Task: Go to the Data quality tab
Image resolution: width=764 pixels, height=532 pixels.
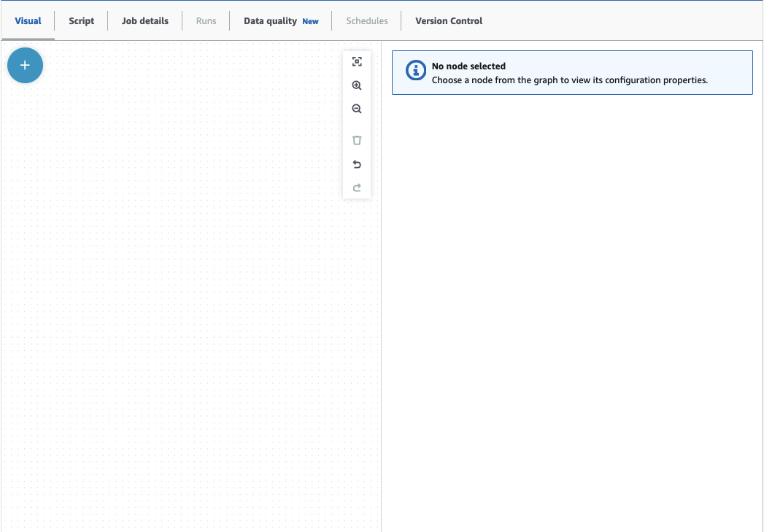Action: [270, 21]
